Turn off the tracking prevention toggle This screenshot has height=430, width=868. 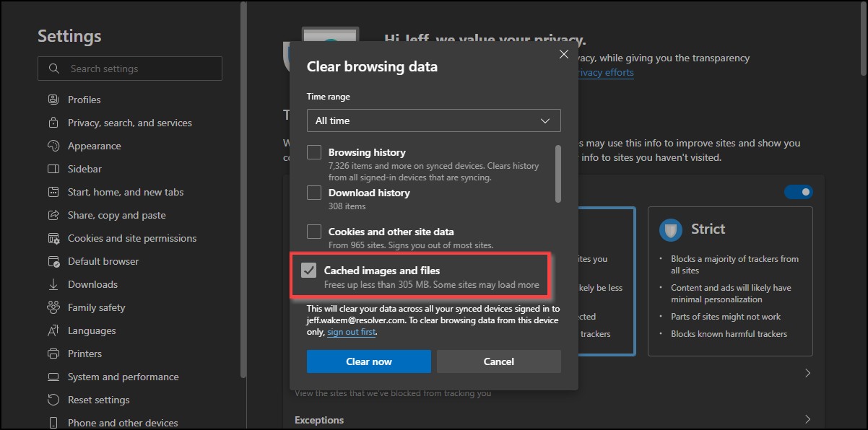pos(798,192)
